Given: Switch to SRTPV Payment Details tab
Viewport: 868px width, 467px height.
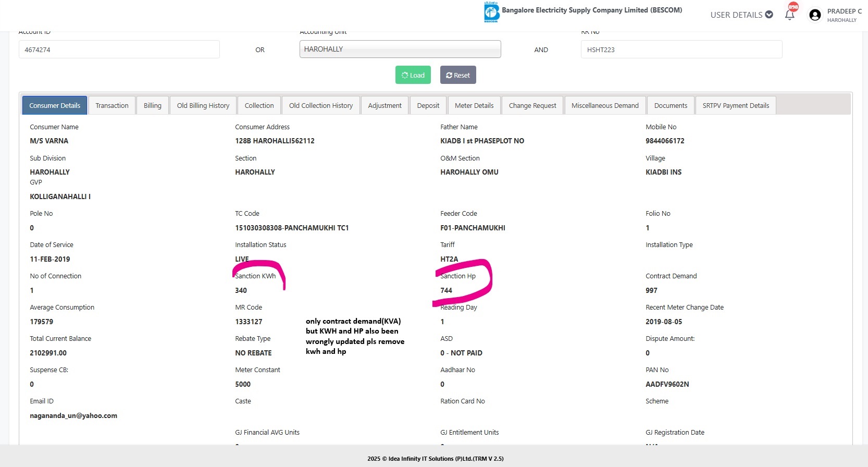Looking at the screenshot, I should pos(736,105).
